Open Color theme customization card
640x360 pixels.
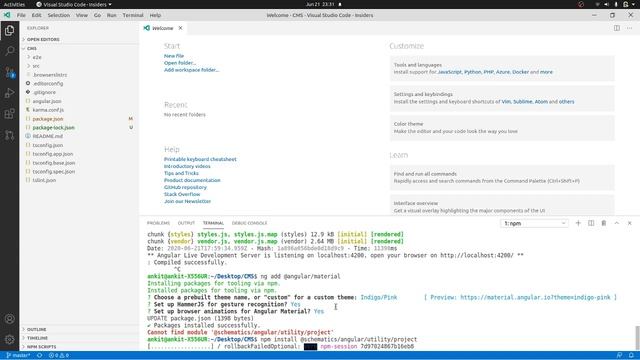(x=502, y=128)
